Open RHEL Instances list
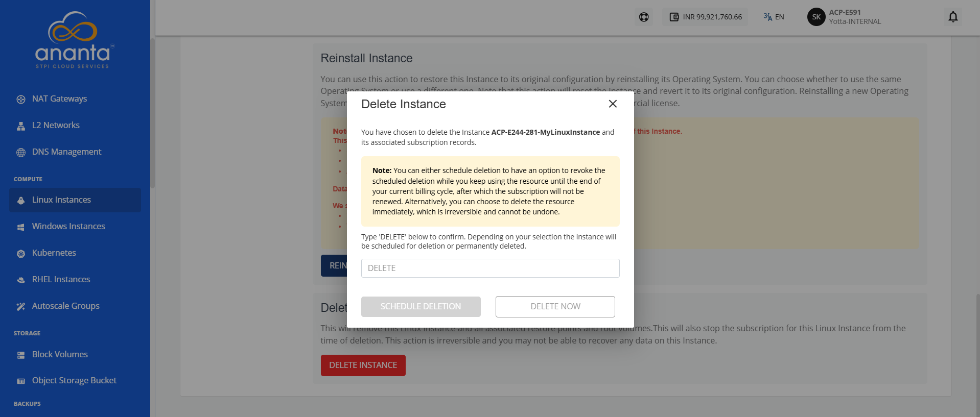Screen dimensions: 980x417 (x=61, y=279)
